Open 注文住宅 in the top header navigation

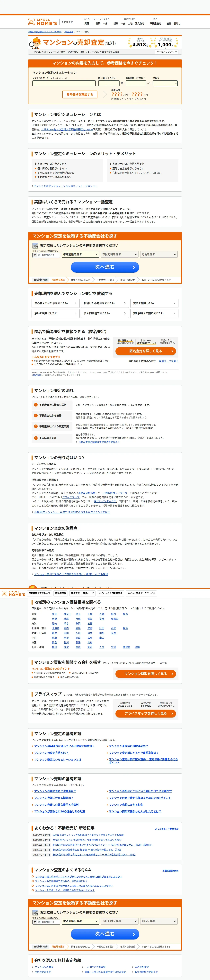click(x=140, y=24)
